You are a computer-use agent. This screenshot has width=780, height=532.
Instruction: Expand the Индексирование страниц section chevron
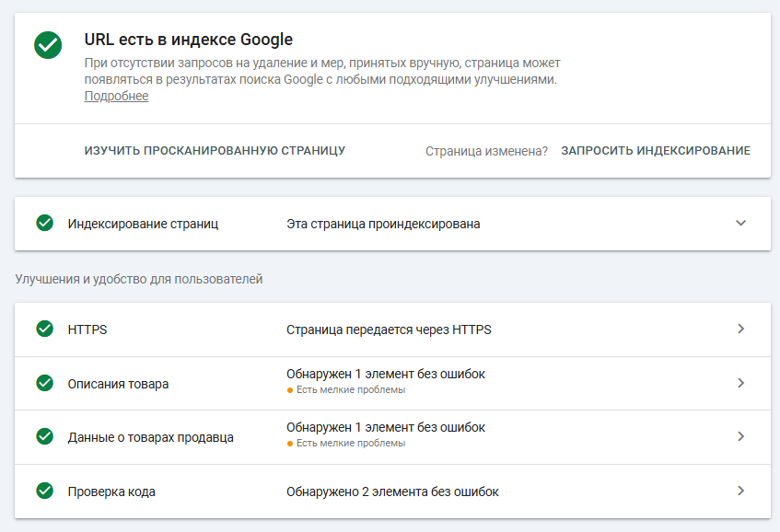tap(740, 223)
